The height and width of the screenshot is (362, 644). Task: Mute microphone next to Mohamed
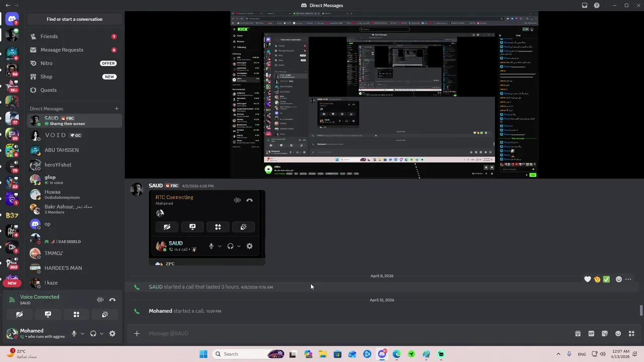[74, 333]
